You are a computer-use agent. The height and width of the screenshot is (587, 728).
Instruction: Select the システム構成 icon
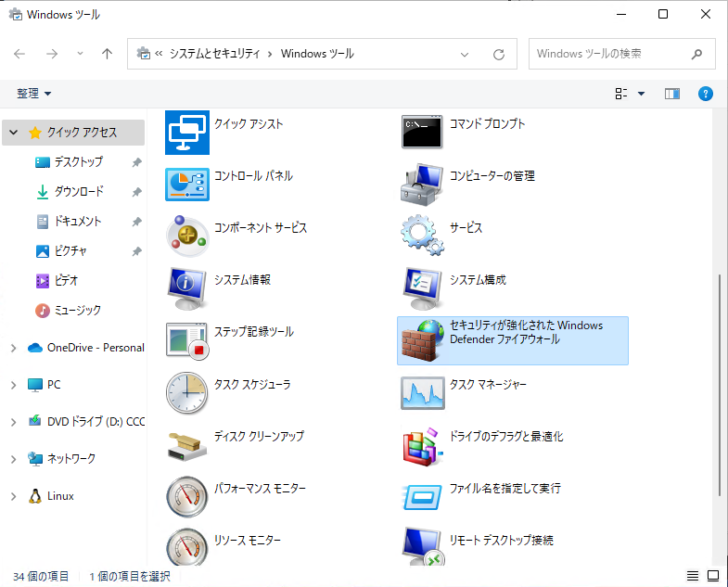point(422,288)
